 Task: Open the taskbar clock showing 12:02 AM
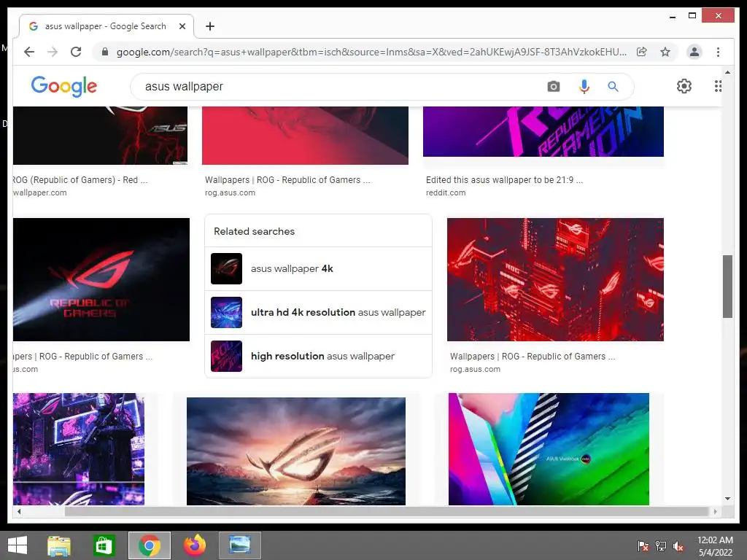pyautogui.click(x=715, y=545)
